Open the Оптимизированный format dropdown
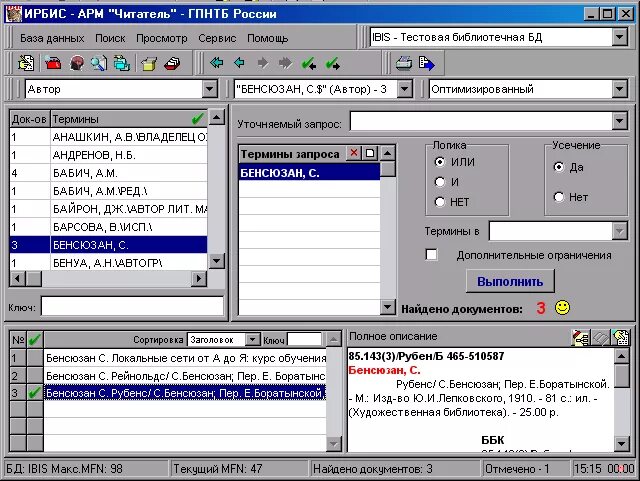The width and height of the screenshot is (640, 481). pos(619,89)
